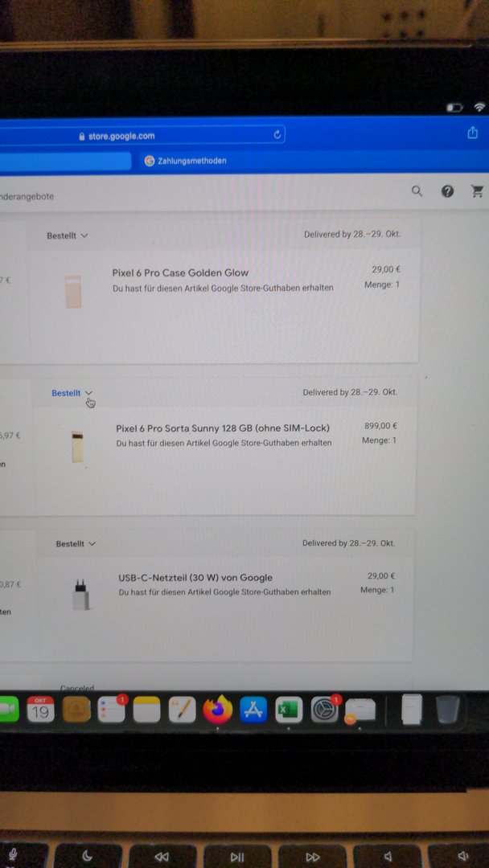489x868 pixels.
Task: Expand Bestellt status for Pixel 6 Pro Sorta Sunny
Action: [72, 393]
